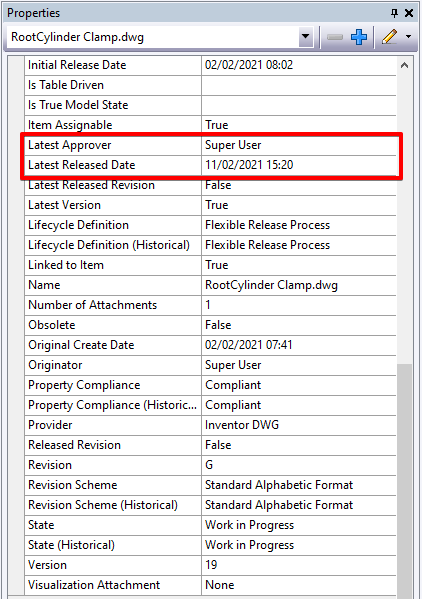Image resolution: width=422 pixels, height=599 pixels.
Task: Select the Latest Approver property row
Action: click(x=210, y=145)
